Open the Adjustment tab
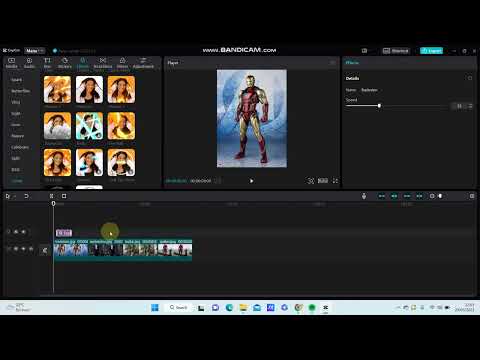 [x=143, y=63]
